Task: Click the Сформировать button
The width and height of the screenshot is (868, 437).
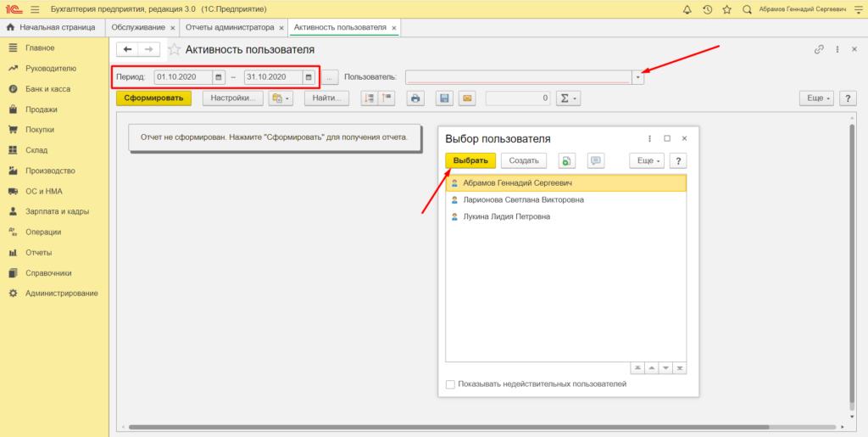Action: 153,98
